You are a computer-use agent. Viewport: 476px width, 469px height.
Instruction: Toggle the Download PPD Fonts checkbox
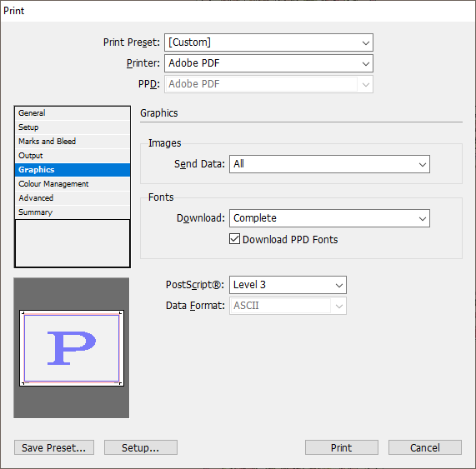234,239
